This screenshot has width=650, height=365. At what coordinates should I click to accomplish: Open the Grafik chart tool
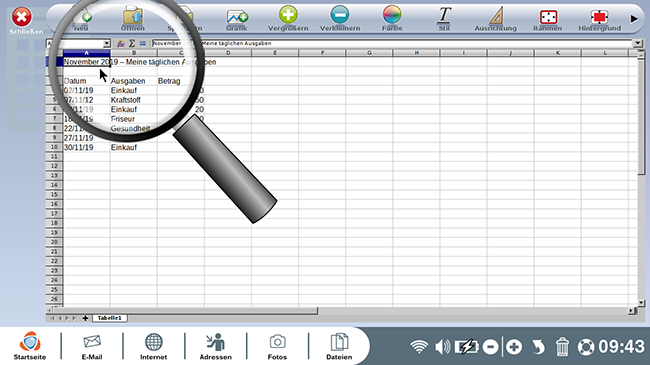pyautogui.click(x=237, y=17)
